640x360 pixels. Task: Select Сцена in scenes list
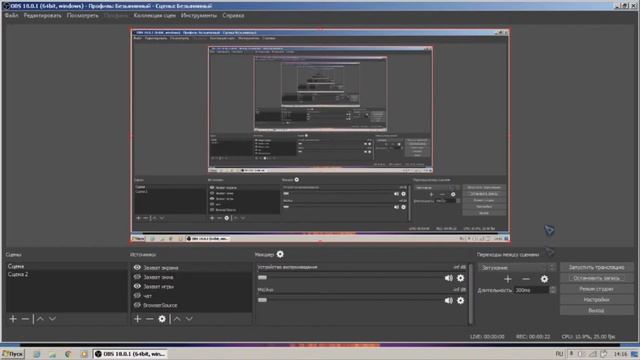pos(67,266)
